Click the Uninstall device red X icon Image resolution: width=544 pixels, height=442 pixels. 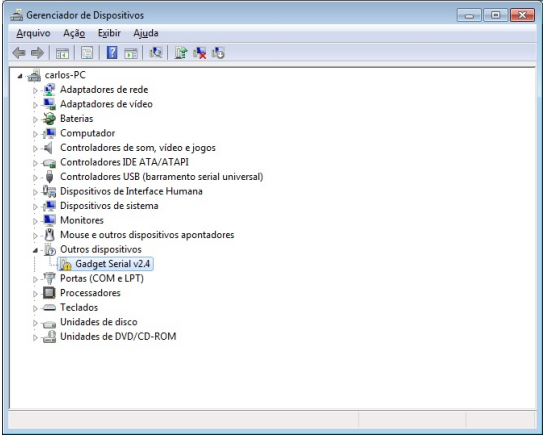click(x=200, y=53)
